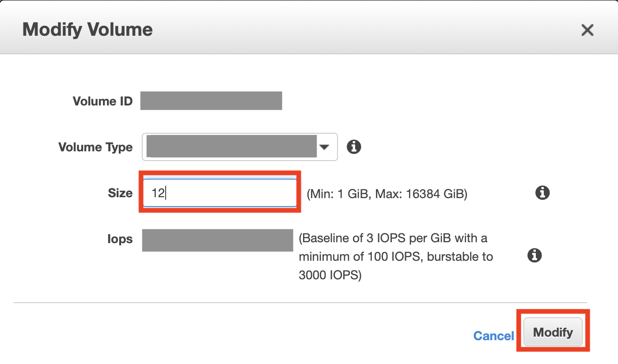Close the Modify Volume dialog with X
618x364 pixels.
pos(587,30)
